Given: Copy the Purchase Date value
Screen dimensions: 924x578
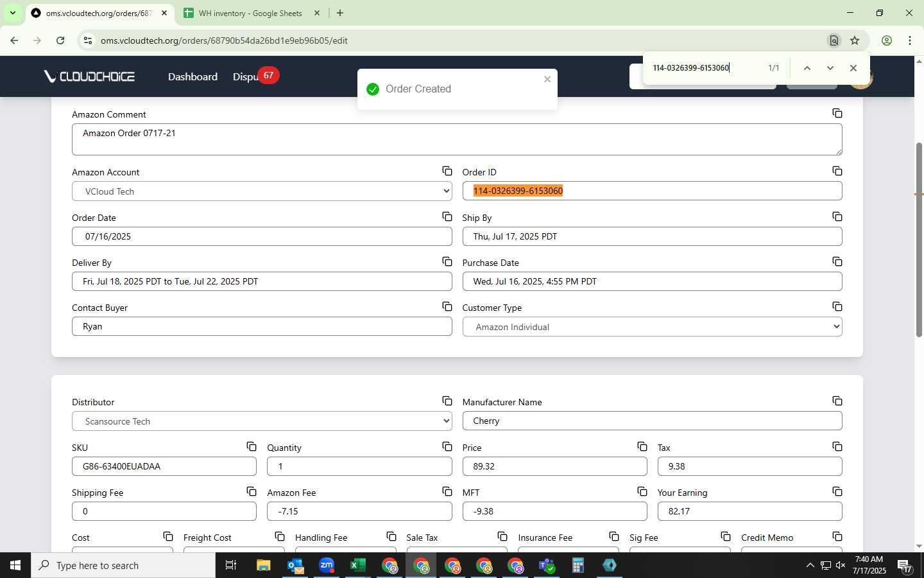Looking at the screenshot, I should (837, 261).
